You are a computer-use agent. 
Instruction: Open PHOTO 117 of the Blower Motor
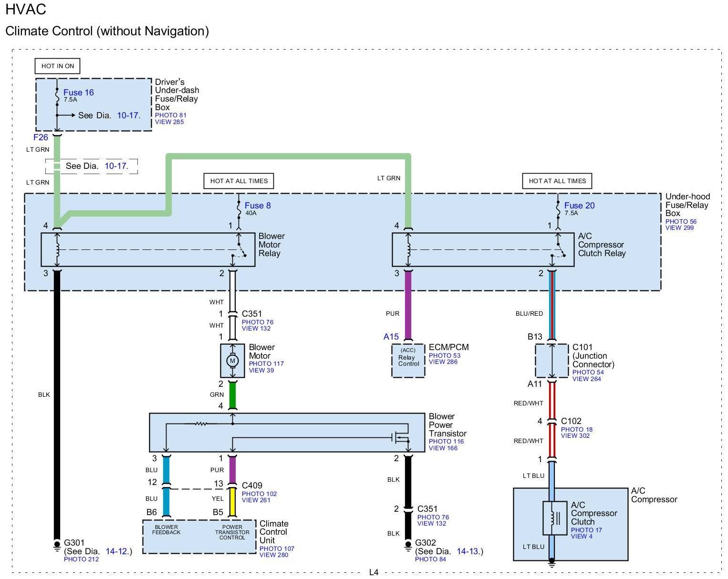click(x=266, y=363)
